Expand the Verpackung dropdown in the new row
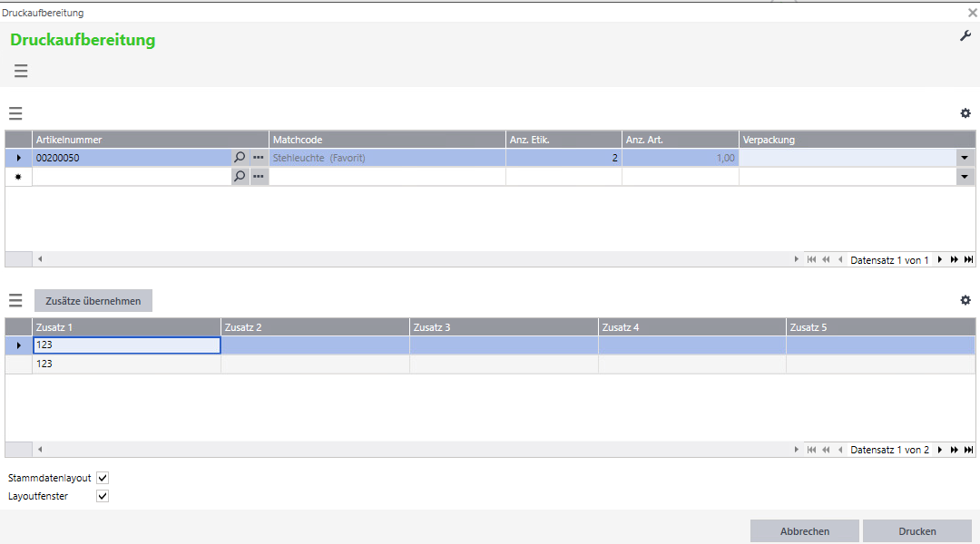 click(x=963, y=177)
